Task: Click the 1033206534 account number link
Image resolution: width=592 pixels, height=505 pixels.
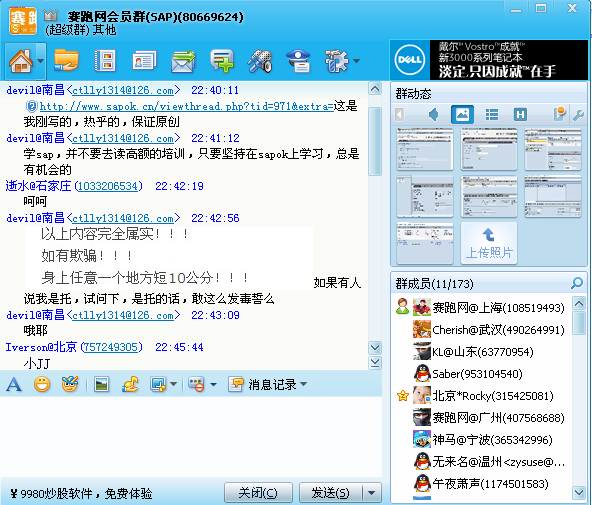Action: pyautogui.click(x=108, y=186)
